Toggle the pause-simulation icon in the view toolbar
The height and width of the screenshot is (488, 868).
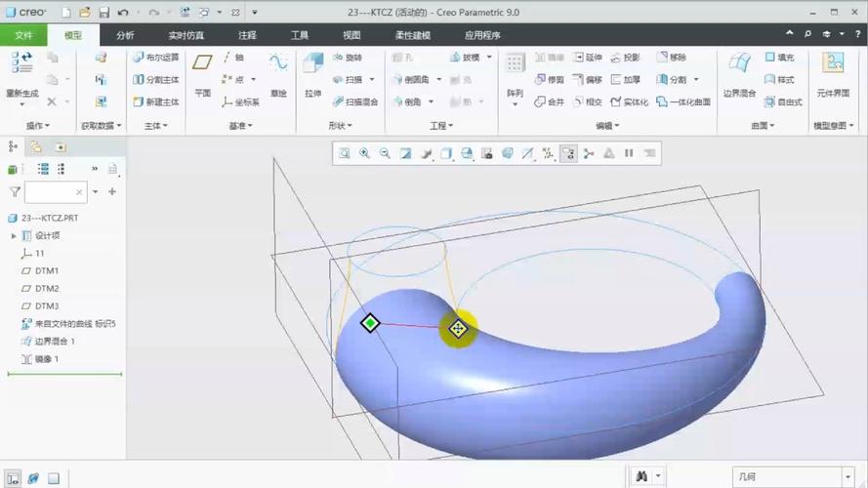(628, 153)
